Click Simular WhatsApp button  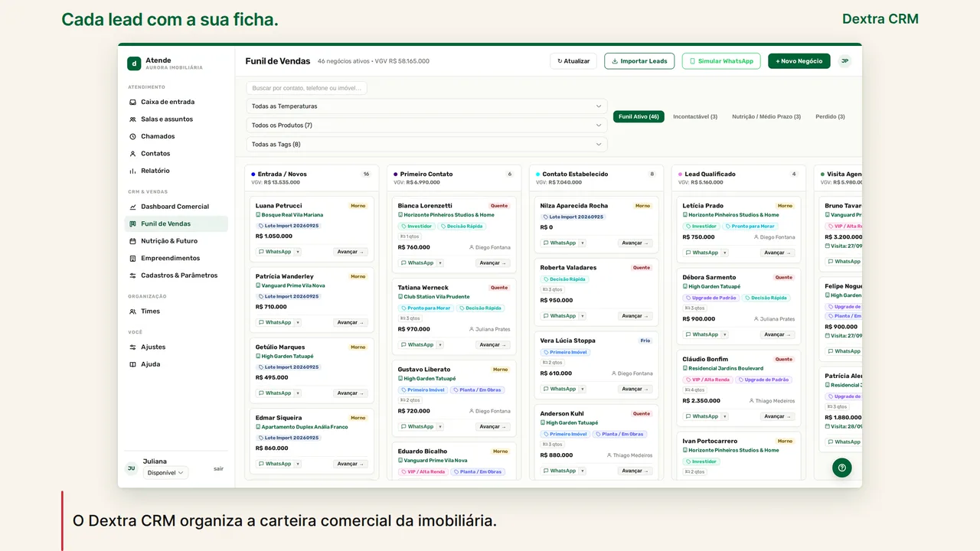coord(721,61)
